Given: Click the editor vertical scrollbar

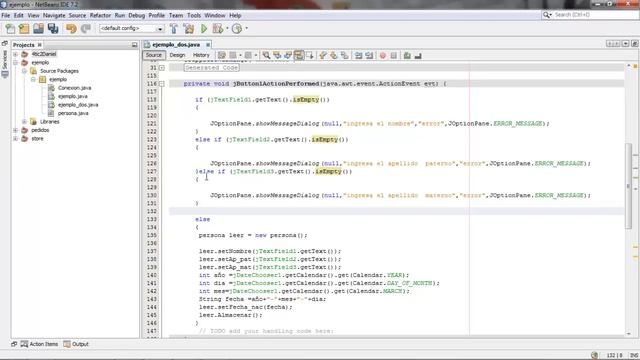Looking at the screenshot, I should pyautogui.click(x=628, y=186).
